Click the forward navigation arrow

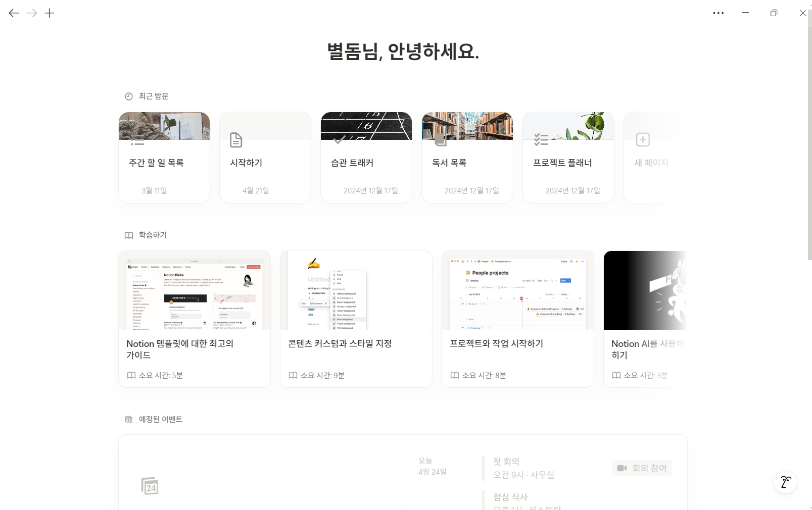[31, 13]
